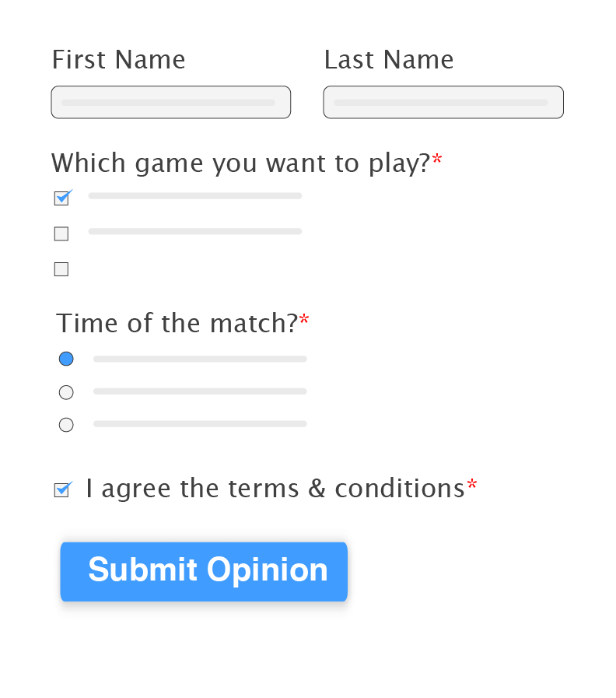Uncheck the first game option checkbox

click(x=61, y=198)
